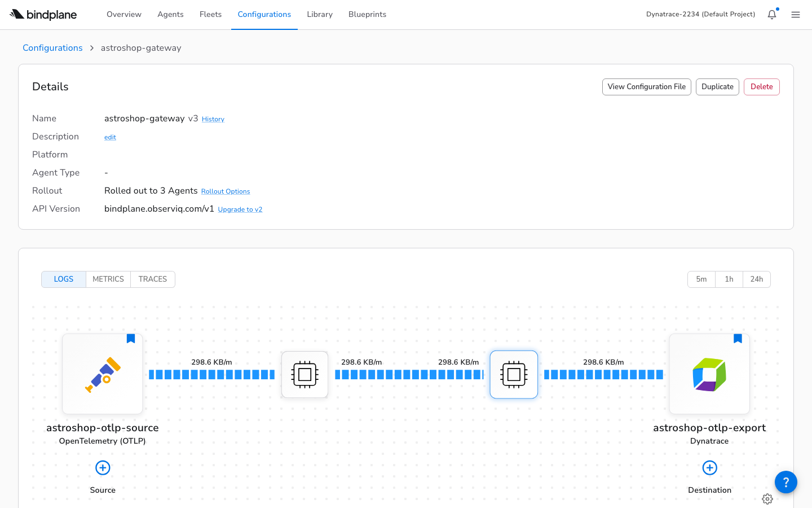Add a Destination using the plus icon

tap(709, 468)
